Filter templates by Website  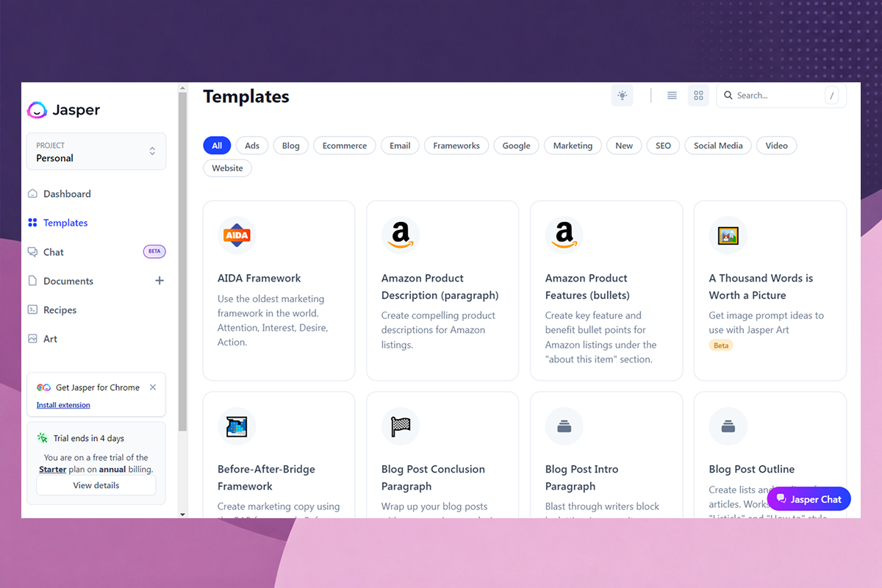pos(228,168)
